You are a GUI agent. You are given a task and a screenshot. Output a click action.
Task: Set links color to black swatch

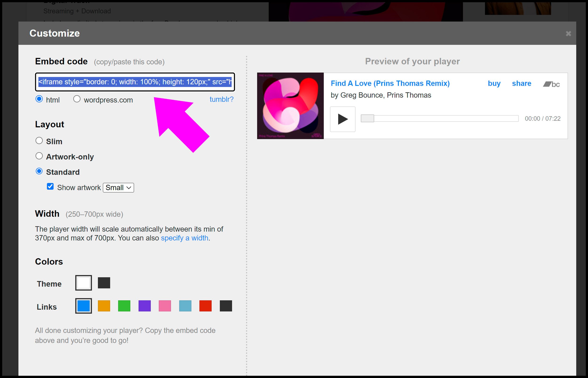[226, 306]
